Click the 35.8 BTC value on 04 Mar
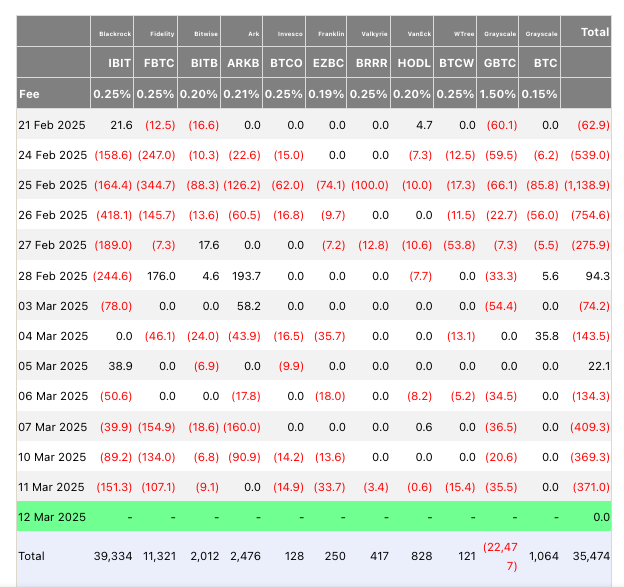This screenshot has height=587, width=624. [547, 336]
